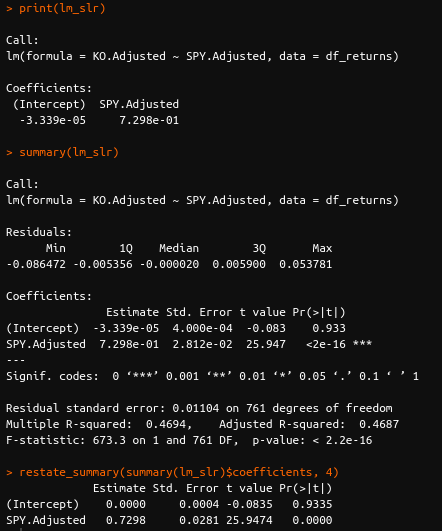This screenshot has height=531, width=442.
Task: Click the Multiple R-squared value 0.4694
Action: (166, 424)
